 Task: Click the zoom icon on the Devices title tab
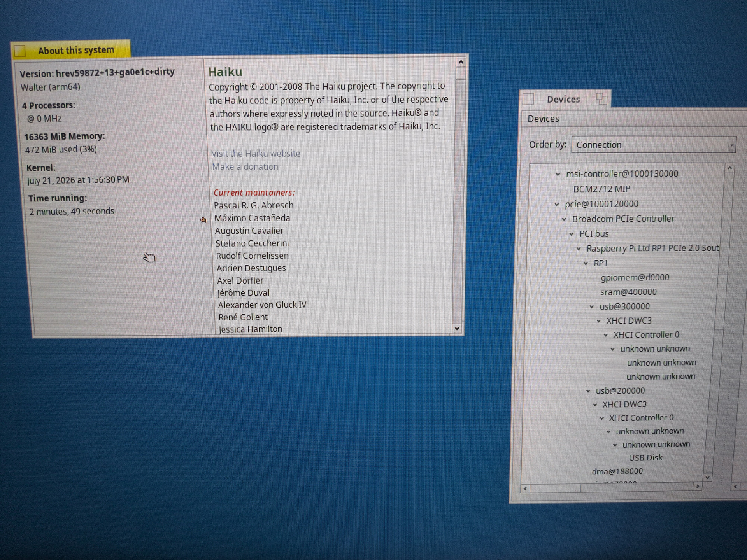coord(601,99)
